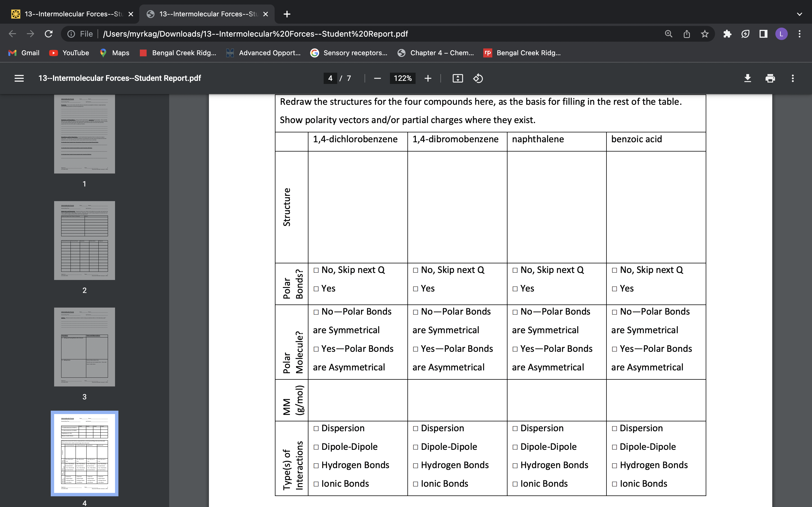Check Dispersion under 1,4-dichlorobenzene
Screen dimensions: 812x507
click(316, 428)
